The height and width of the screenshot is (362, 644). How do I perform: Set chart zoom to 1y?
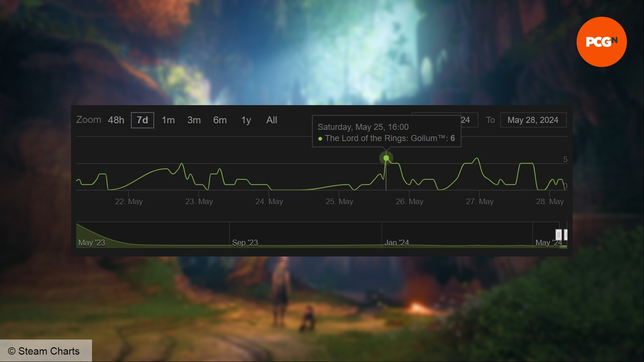point(246,120)
